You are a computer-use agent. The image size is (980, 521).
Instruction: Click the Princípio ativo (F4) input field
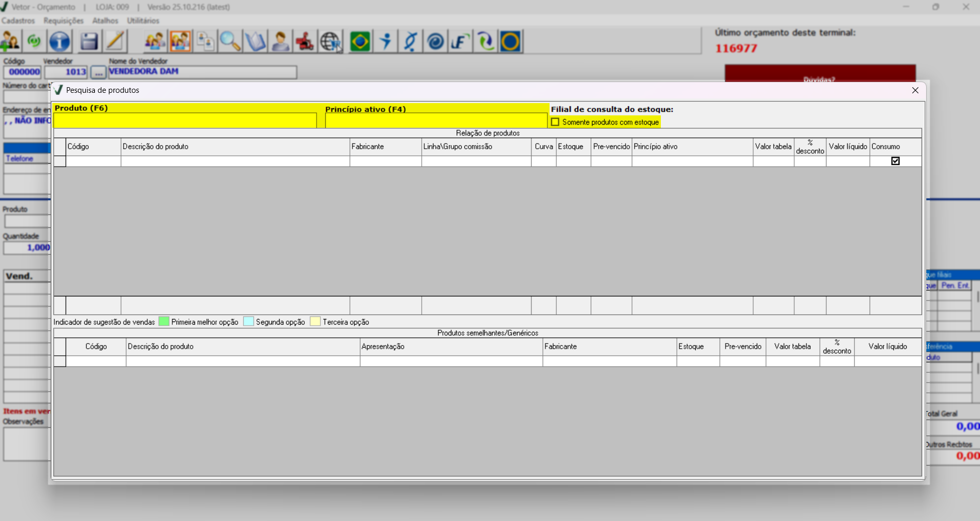pos(436,121)
